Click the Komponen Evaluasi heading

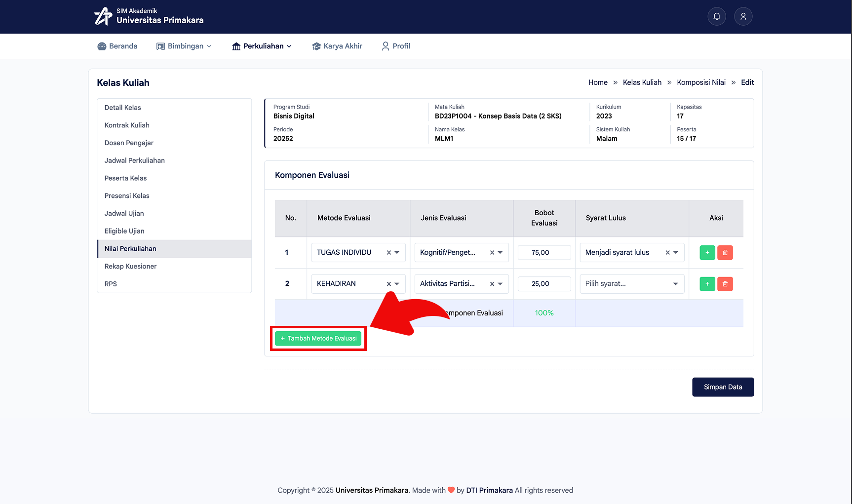[312, 175]
